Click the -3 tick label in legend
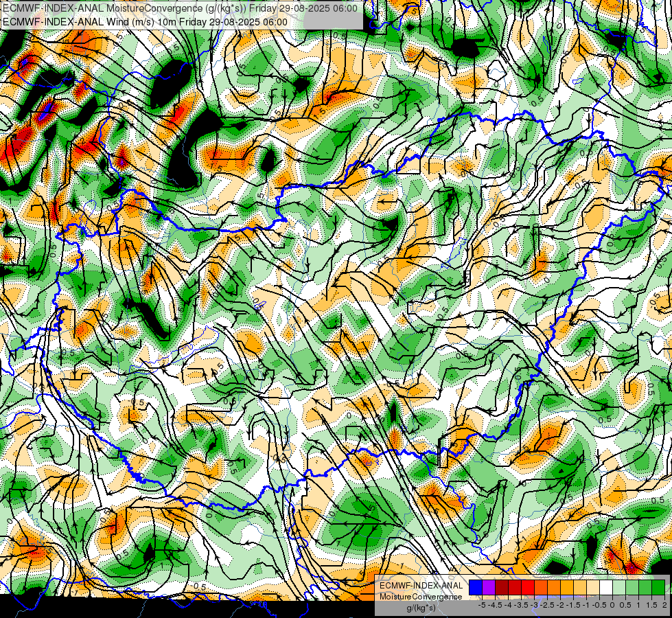This screenshot has width=672, height=618. pyautogui.click(x=535, y=605)
